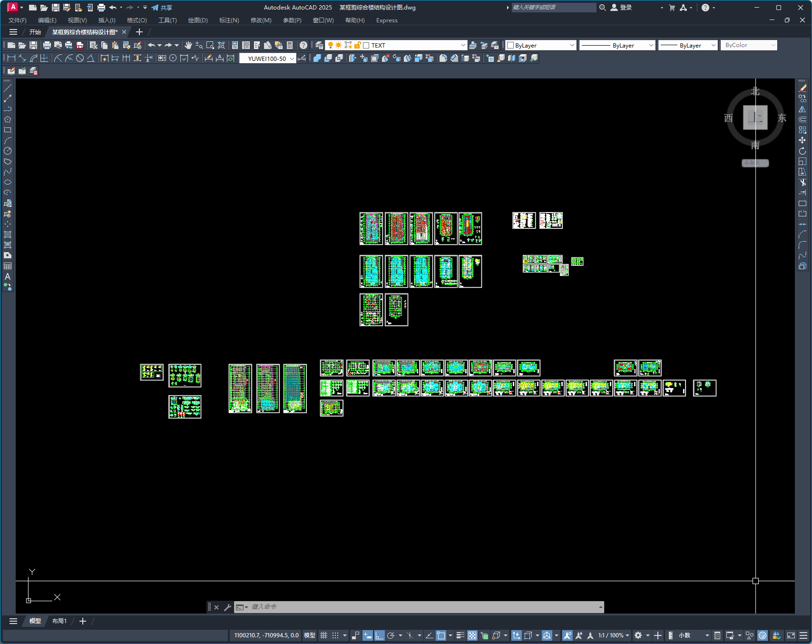Click the 登录 sign-in button
Image resolution: width=812 pixels, height=644 pixels.
621,8
